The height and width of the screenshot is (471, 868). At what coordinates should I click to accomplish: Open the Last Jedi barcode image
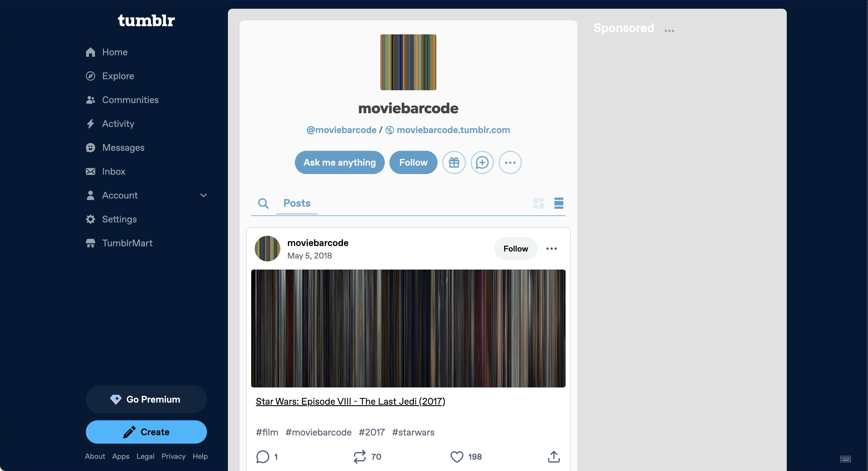coord(408,328)
